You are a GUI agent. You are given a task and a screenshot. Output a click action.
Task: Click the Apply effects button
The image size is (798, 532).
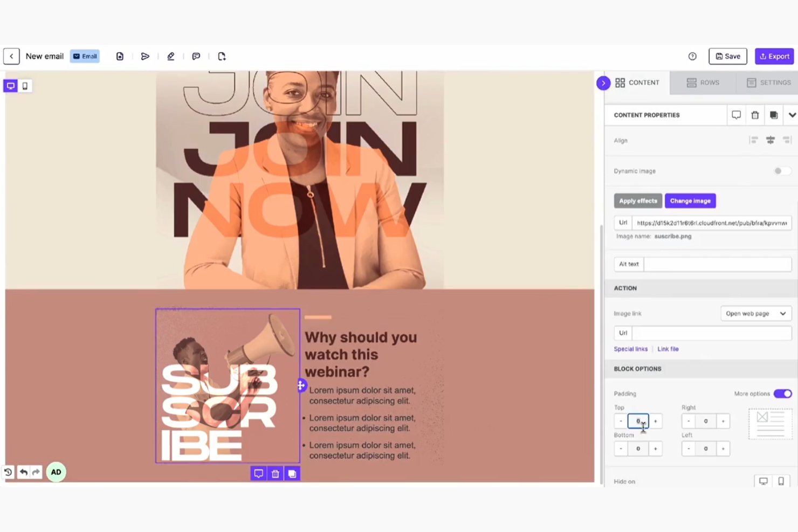(x=638, y=201)
